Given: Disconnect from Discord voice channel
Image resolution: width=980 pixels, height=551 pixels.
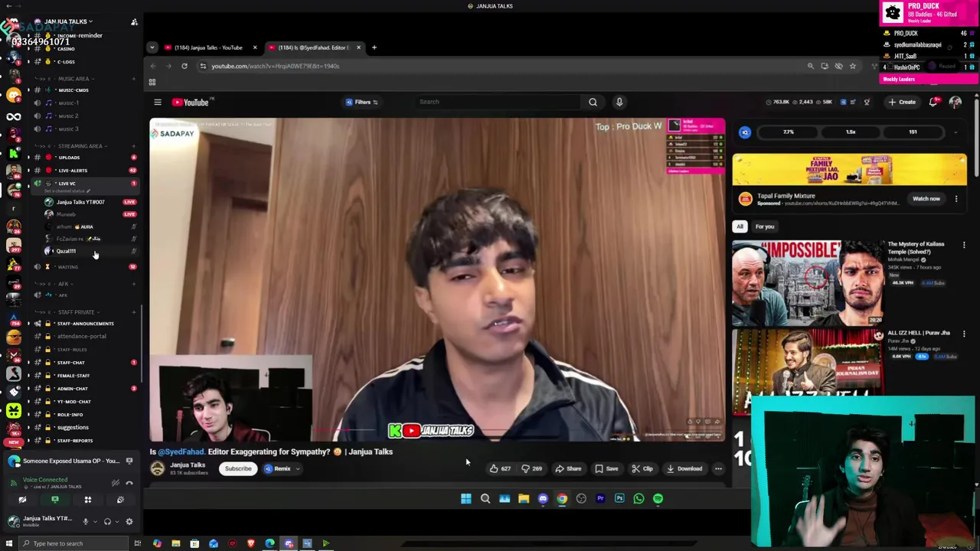Looking at the screenshot, I should coord(129,483).
